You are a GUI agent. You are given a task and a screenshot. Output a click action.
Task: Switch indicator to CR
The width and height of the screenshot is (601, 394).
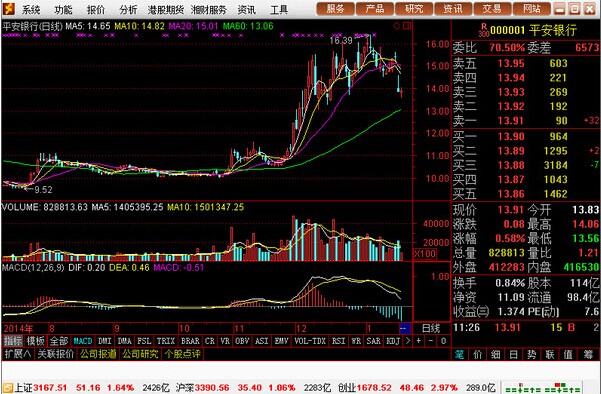(210, 341)
